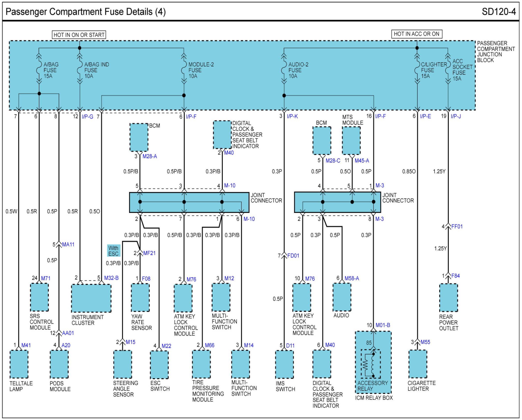Viewport: 522px width, 420px height.
Task: Open the M01-B relay box connector link
Action: pyautogui.click(x=383, y=325)
